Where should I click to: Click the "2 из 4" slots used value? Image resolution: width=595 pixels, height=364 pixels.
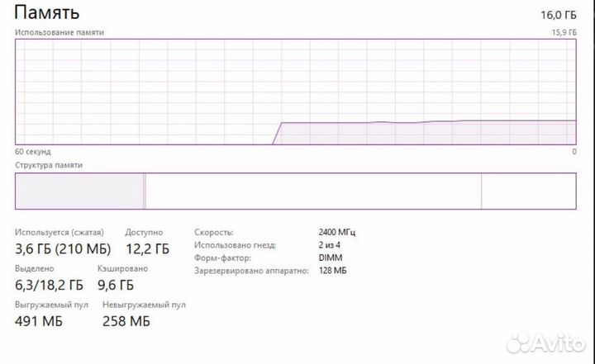click(331, 245)
